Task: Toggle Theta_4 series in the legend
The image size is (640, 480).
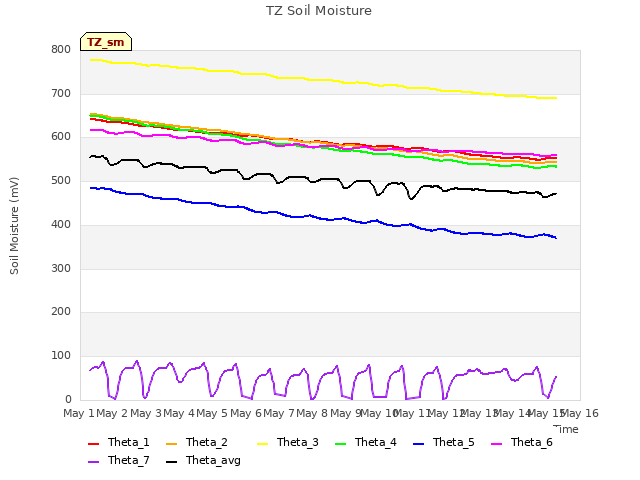Action: coord(366,442)
